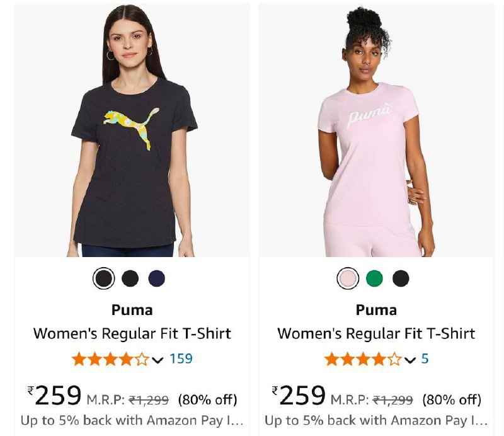The width and height of the screenshot is (504, 436).
Task: Expand rating breakdown chevron beside 159
Action: [x=157, y=360]
